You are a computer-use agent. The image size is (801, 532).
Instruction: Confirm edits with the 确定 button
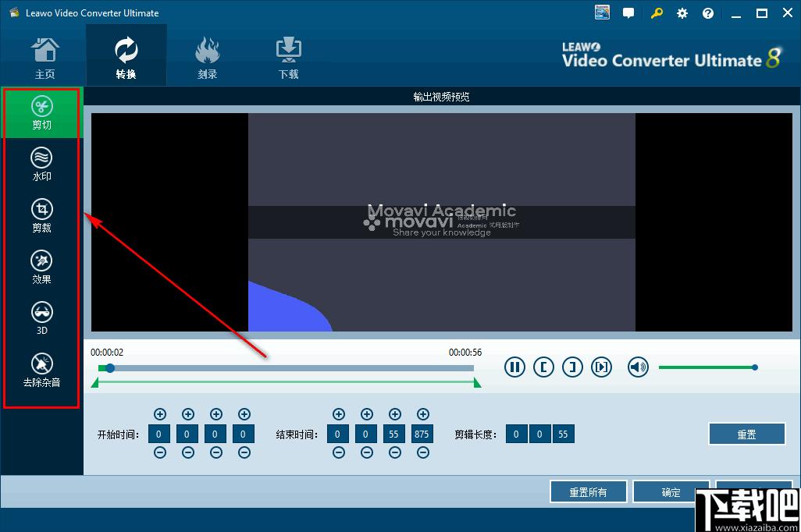pyautogui.click(x=671, y=492)
